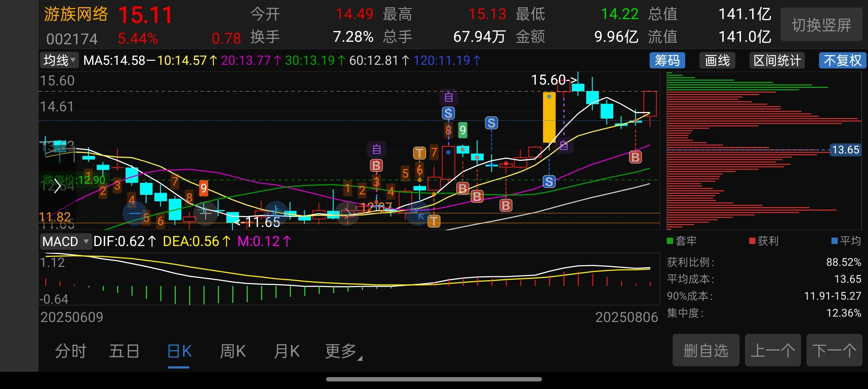Enable 区间统计 range statistics
Screen dimensions: 868x389
pyautogui.click(x=777, y=60)
